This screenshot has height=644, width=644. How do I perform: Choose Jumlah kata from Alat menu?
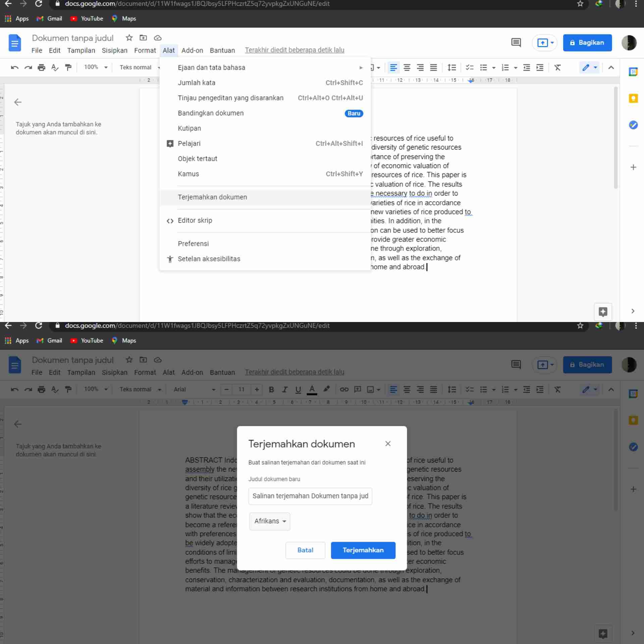[197, 83]
